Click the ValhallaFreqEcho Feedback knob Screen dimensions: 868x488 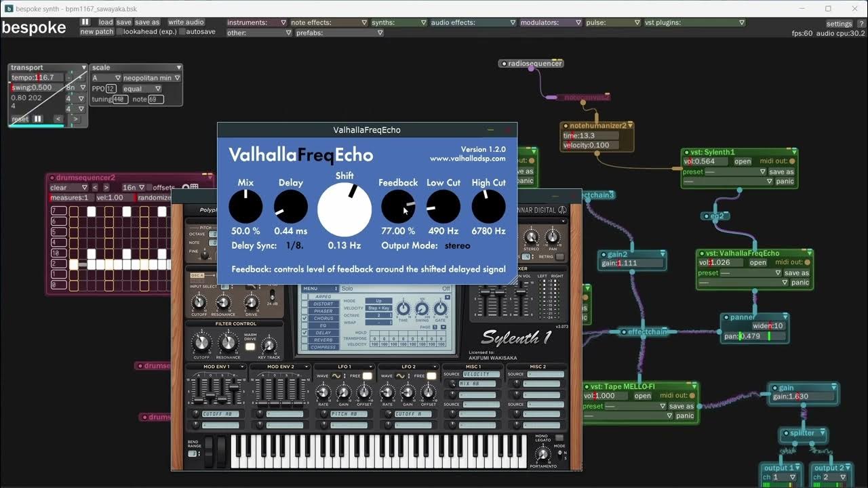point(398,206)
